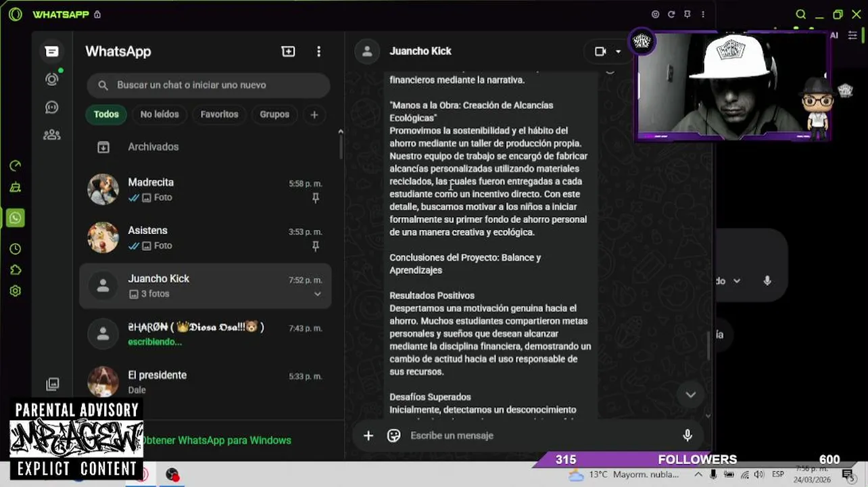Open the Communities icon
868x487 pixels.
[x=52, y=135]
